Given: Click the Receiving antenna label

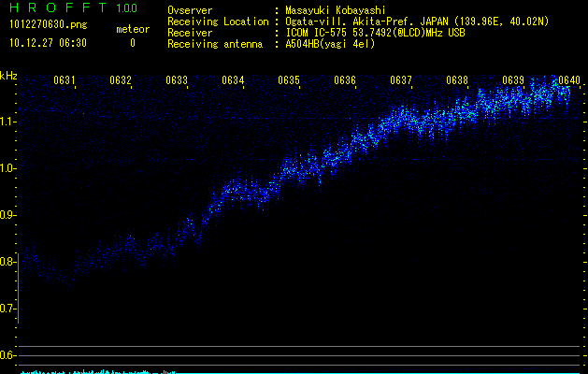Looking at the screenshot, I should point(215,44).
